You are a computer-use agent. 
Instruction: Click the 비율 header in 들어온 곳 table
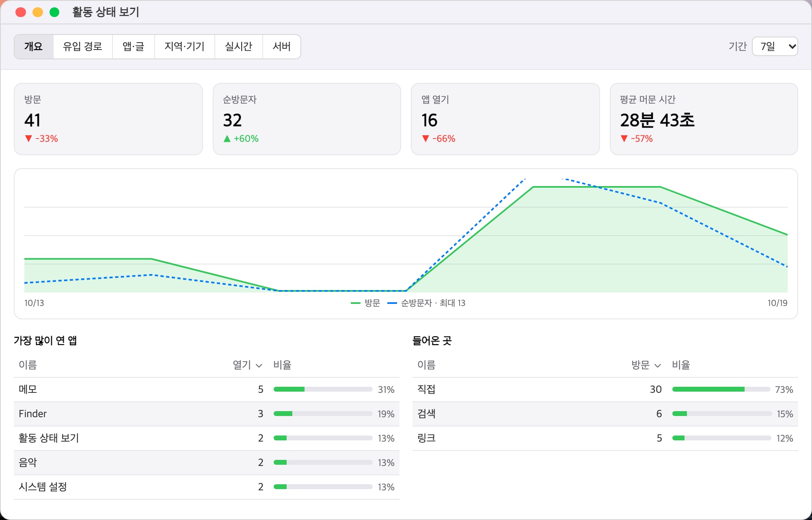coord(681,365)
